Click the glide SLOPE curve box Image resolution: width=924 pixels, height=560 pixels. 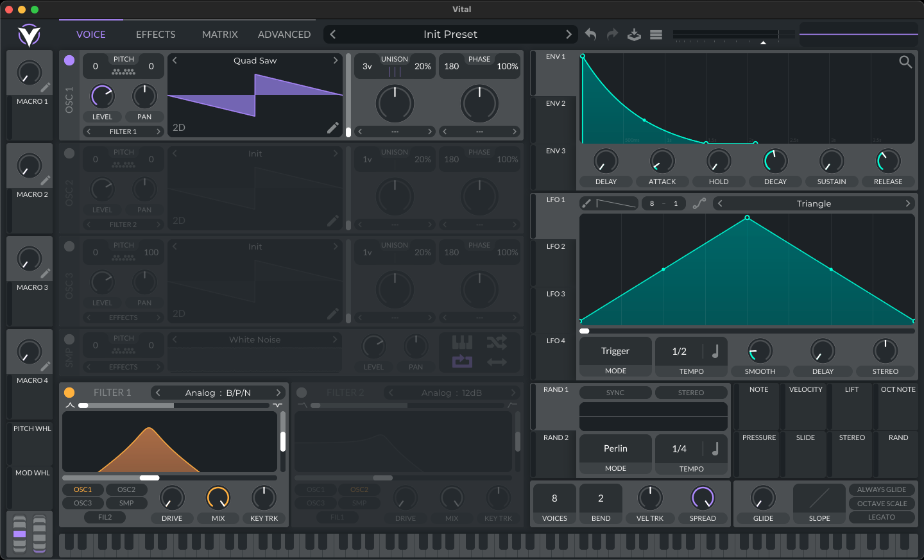(819, 498)
